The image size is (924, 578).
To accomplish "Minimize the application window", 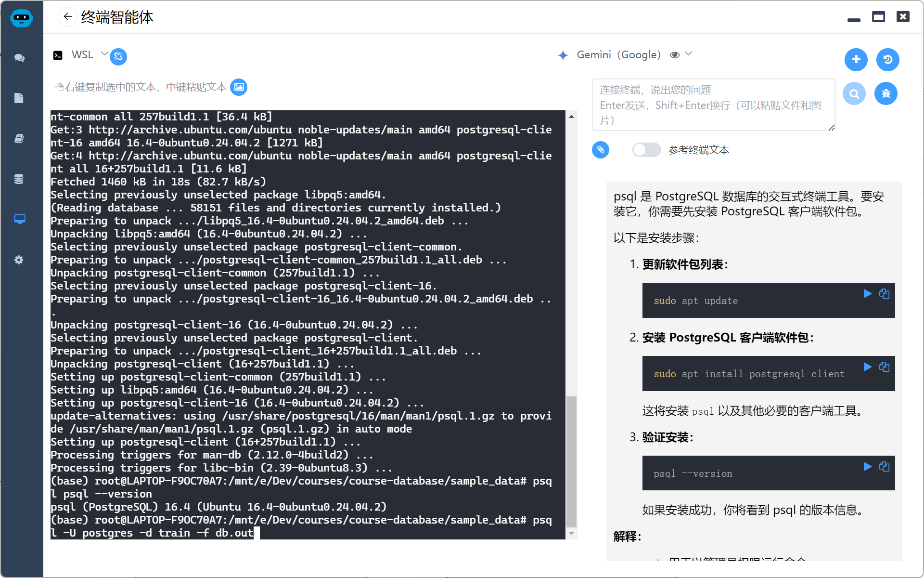I will click(854, 20).
